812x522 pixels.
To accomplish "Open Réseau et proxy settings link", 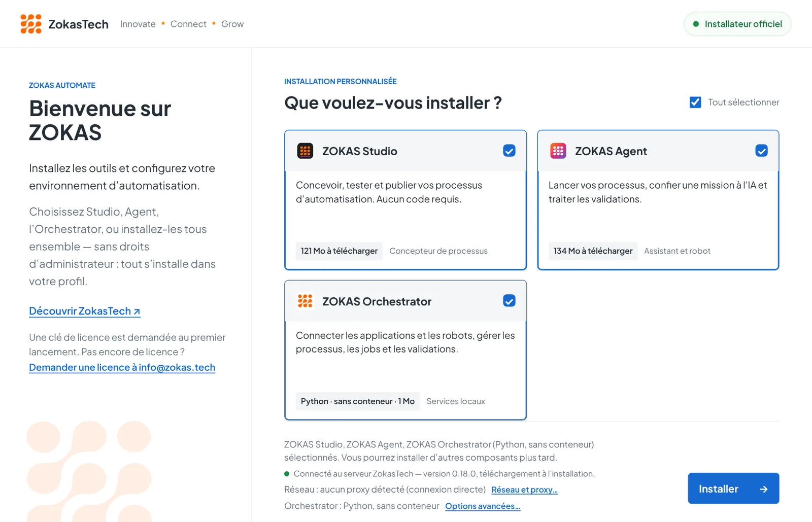I will 525,490.
